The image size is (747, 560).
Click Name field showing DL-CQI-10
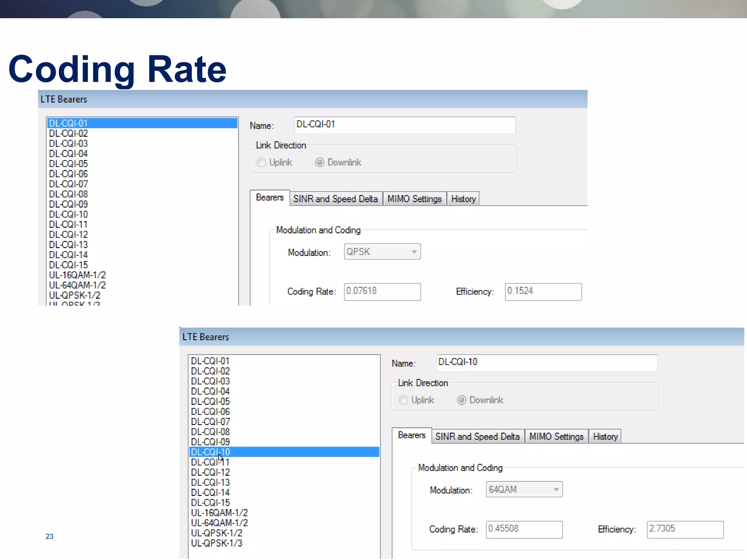click(547, 363)
